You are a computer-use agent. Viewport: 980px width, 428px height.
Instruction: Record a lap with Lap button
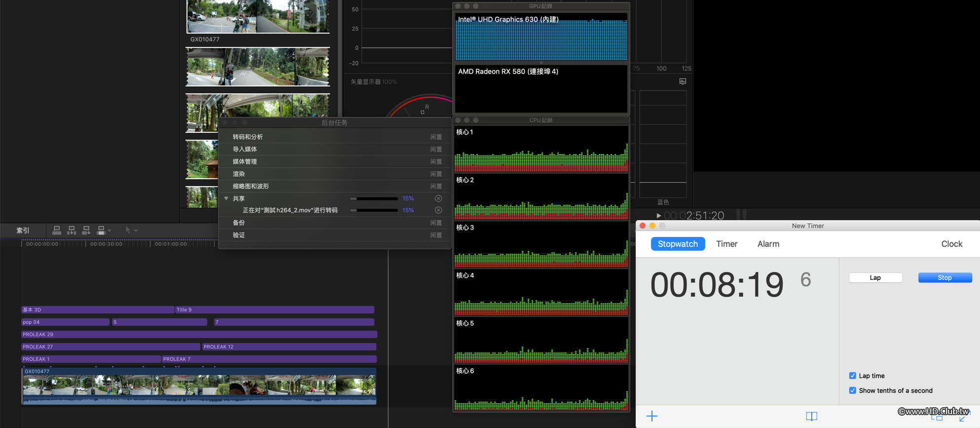point(875,277)
